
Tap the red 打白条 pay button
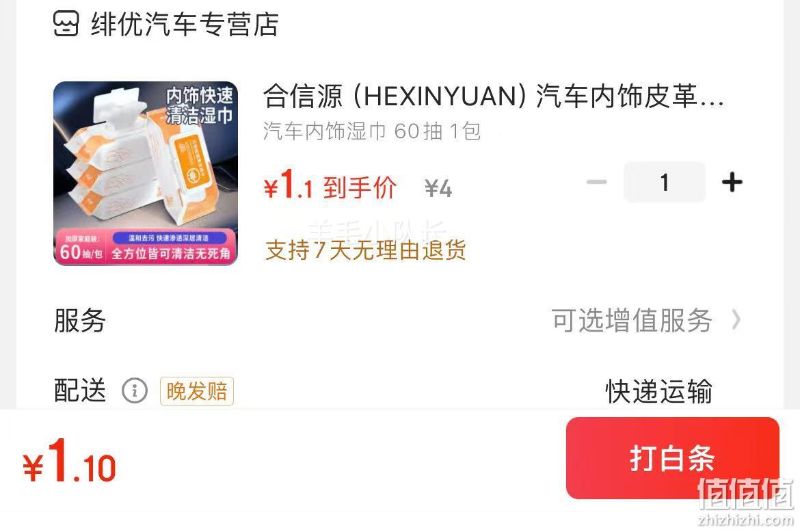point(672,458)
